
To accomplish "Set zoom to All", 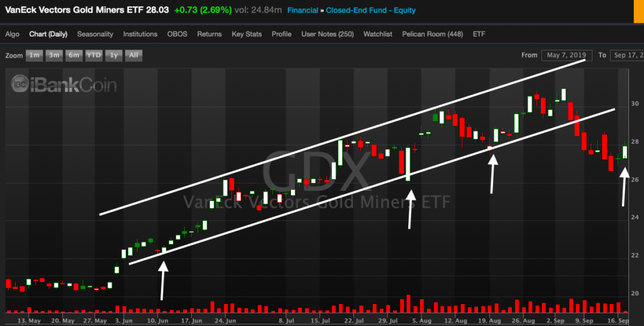I will tap(133, 55).
